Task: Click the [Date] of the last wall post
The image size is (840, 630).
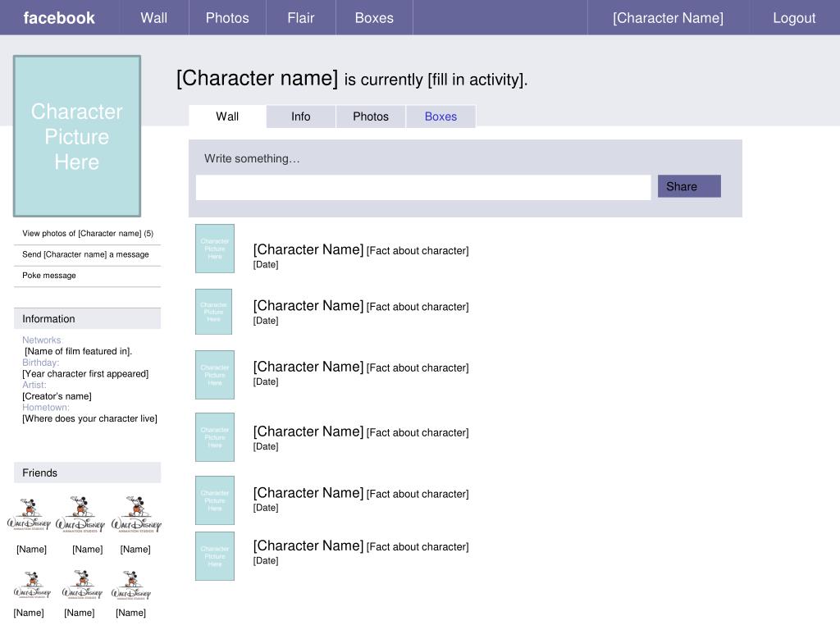Action: (266, 561)
